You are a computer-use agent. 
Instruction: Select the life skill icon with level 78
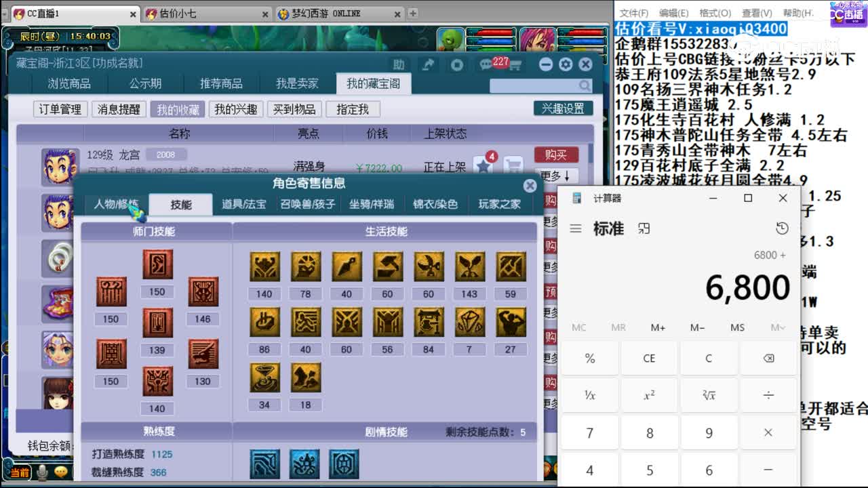306,267
